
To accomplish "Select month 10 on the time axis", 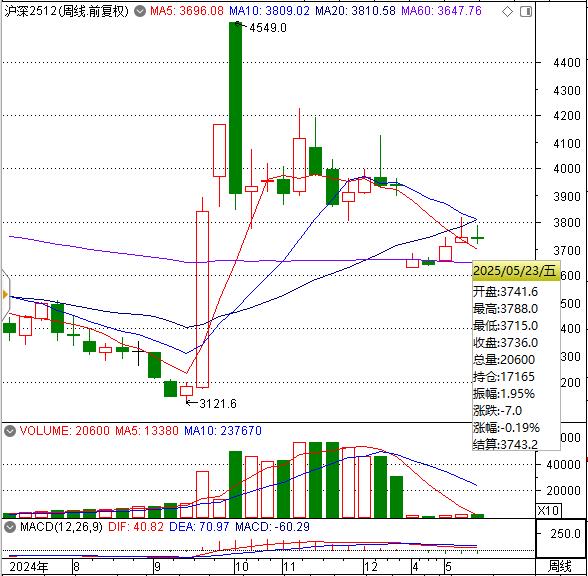I will point(242,567).
